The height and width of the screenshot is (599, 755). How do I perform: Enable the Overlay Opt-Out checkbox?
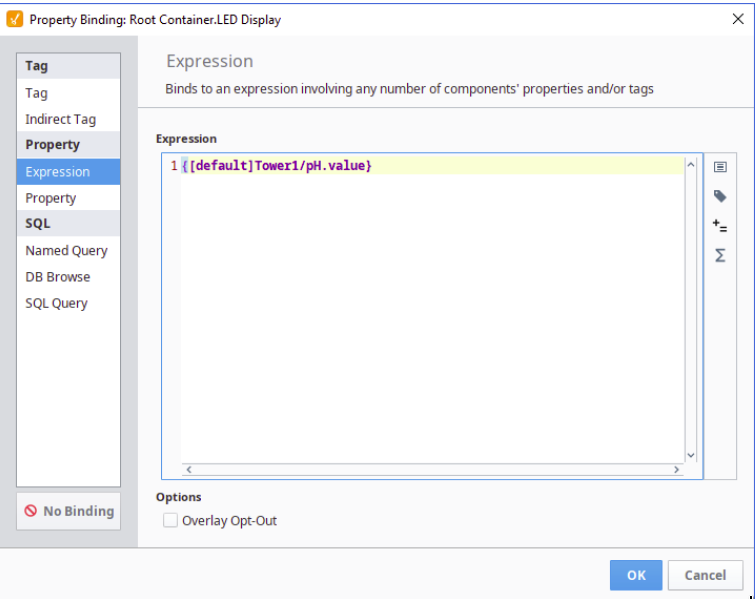(170, 520)
